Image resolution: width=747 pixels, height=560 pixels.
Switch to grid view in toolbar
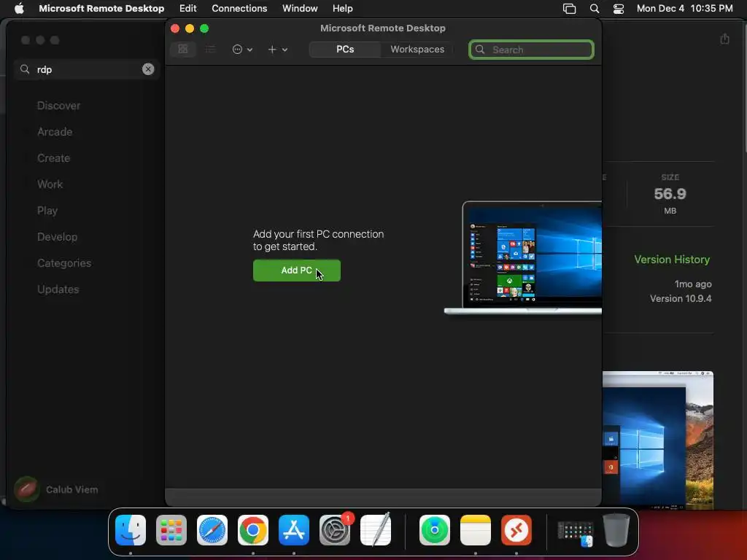tap(183, 49)
